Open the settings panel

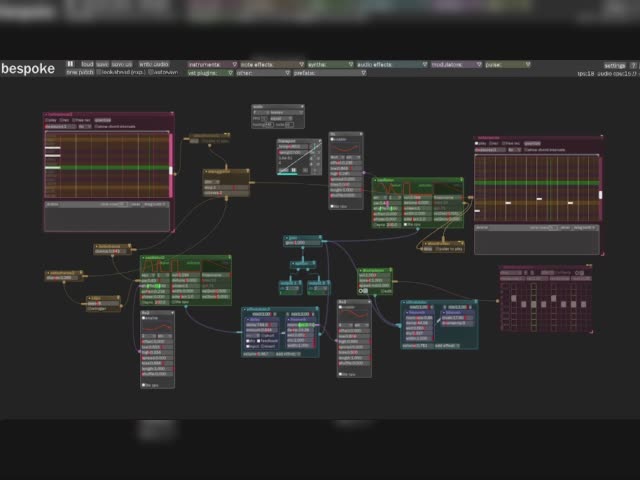click(x=614, y=65)
